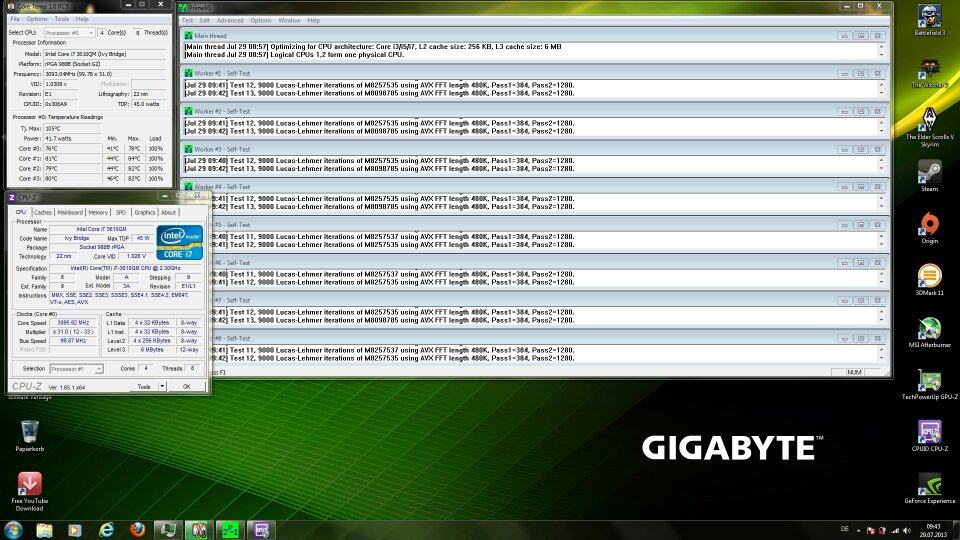This screenshot has height=540, width=960.
Task: Click the Worker #1 window icon
Action: point(189,73)
